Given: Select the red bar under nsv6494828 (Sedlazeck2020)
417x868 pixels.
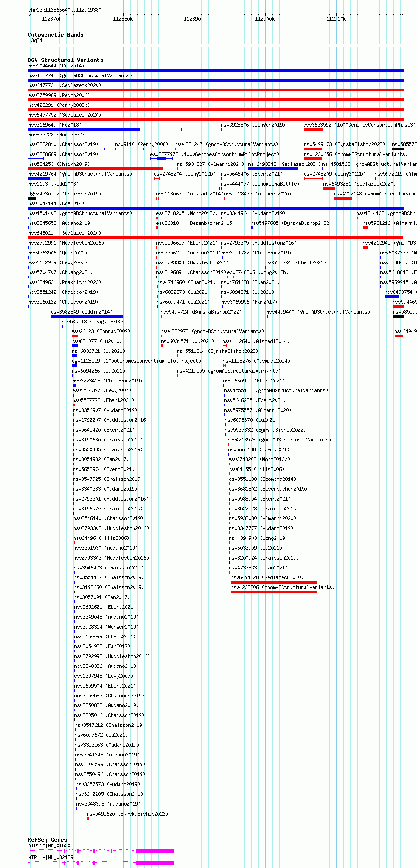Looking at the screenshot, I should 274,582.
